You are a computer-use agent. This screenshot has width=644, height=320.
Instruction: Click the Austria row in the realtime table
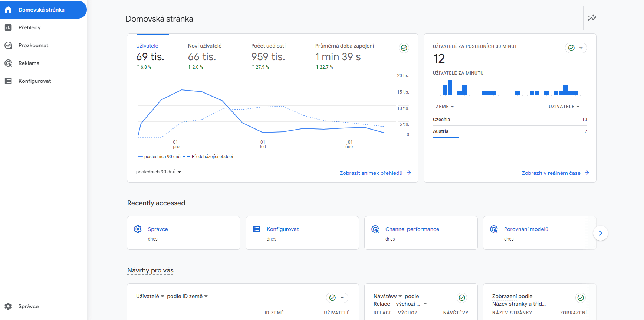pyautogui.click(x=510, y=131)
